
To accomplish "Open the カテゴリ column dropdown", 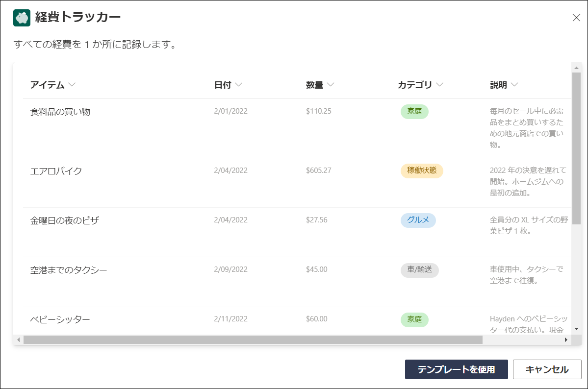I will click(x=440, y=85).
